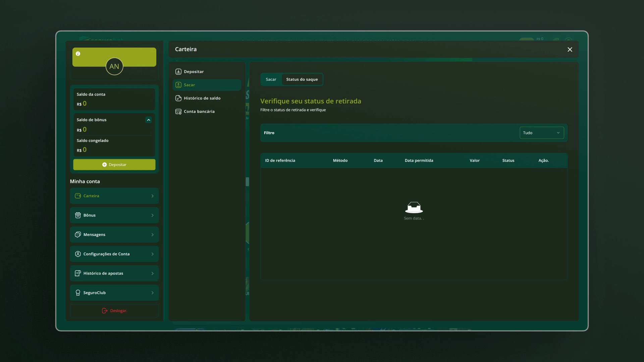Click the Mensagens chat icon
This screenshot has height=362, width=644.
pos(77,235)
